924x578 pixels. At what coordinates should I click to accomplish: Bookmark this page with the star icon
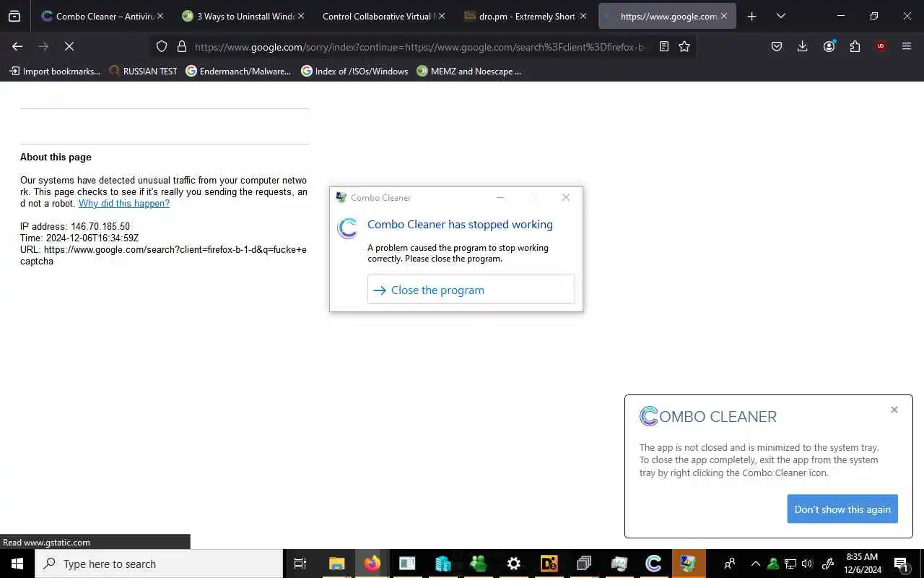pos(684,46)
